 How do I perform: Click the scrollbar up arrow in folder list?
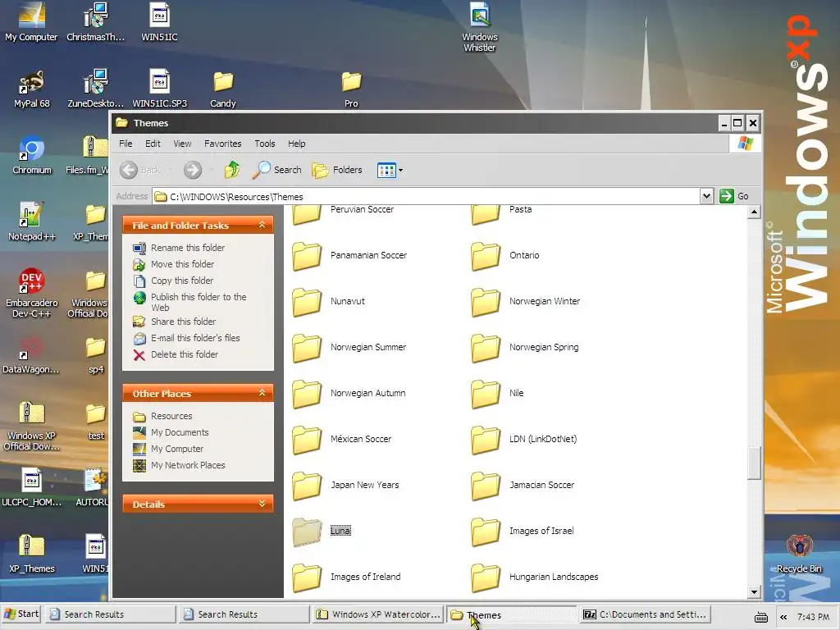[x=755, y=212]
